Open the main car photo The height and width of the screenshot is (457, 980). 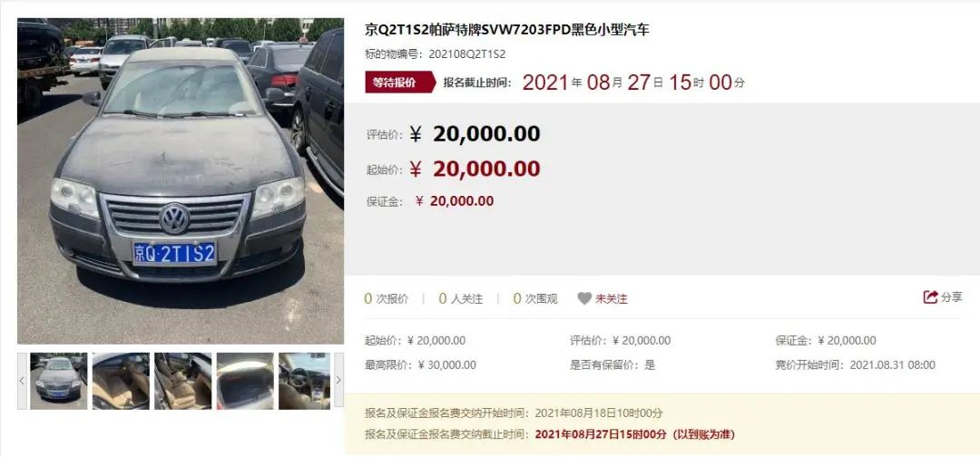click(181, 181)
